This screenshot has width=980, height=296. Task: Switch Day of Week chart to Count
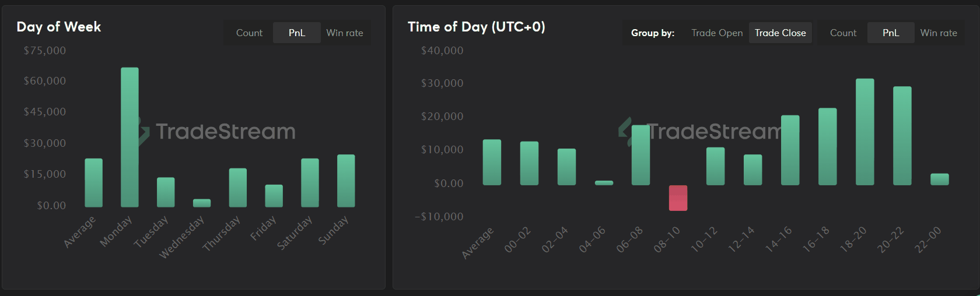249,33
